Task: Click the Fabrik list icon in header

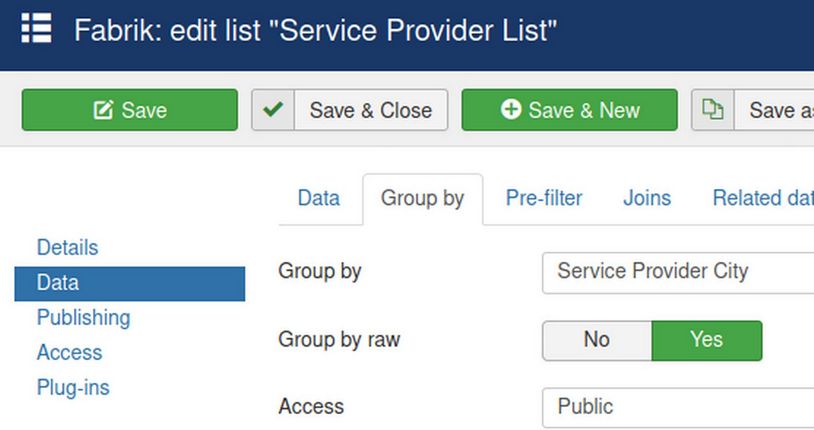Action: pos(36,28)
